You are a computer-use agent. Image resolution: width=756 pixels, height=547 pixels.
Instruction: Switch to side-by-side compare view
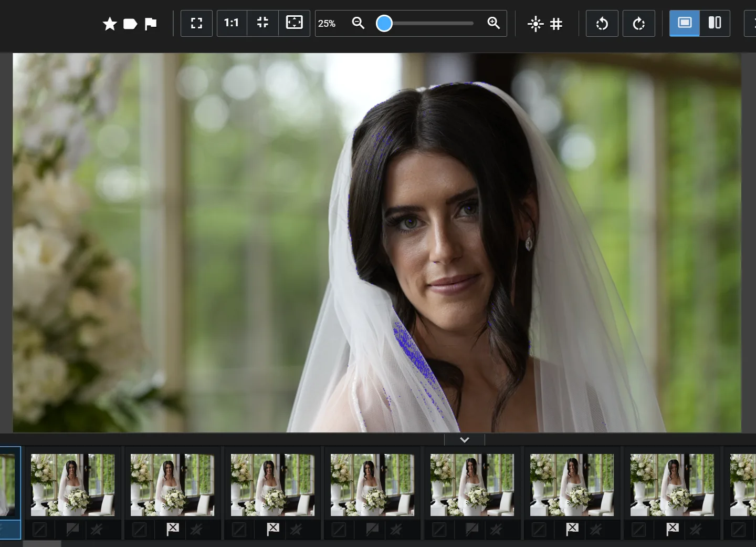pyautogui.click(x=715, y=23)
